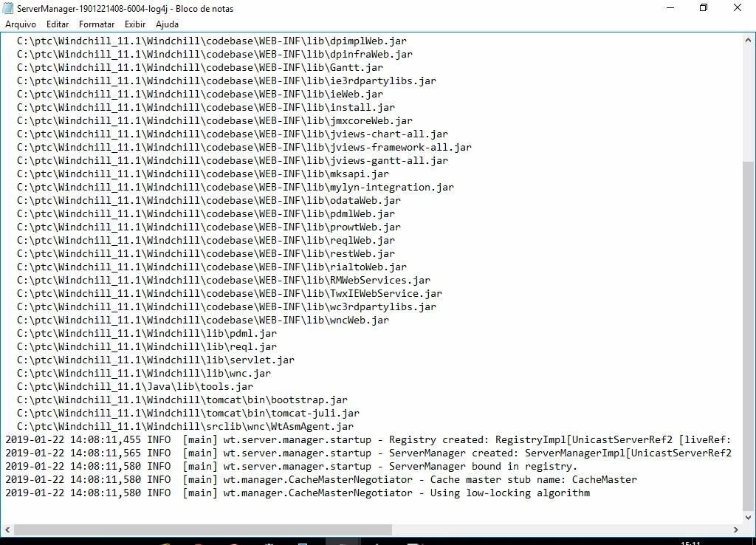
Task: Click the vertical scrollbar up arrow
Action: (x=749, y=41)
